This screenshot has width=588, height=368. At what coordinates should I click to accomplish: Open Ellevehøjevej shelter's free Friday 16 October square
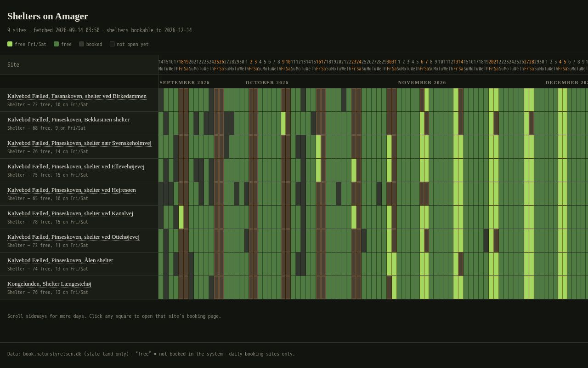click(318, 170)
